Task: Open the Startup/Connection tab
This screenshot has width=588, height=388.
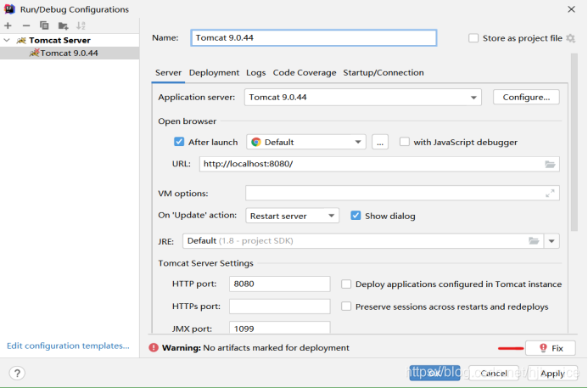Action: click(384, 73)
